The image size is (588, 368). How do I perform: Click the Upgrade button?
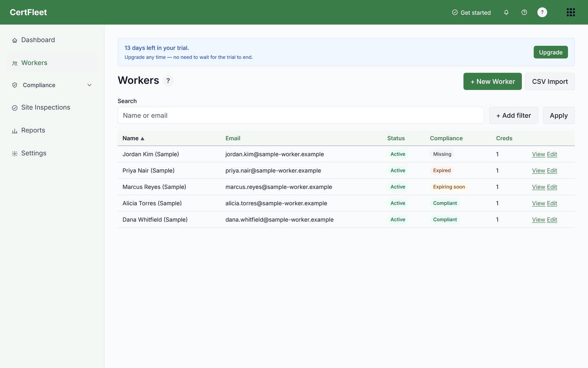pos(550,52)
